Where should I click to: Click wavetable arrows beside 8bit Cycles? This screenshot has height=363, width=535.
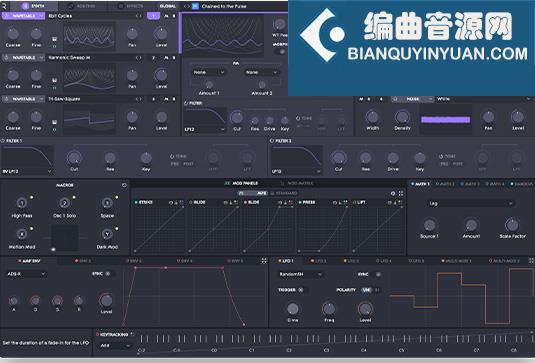pos(139,16)
